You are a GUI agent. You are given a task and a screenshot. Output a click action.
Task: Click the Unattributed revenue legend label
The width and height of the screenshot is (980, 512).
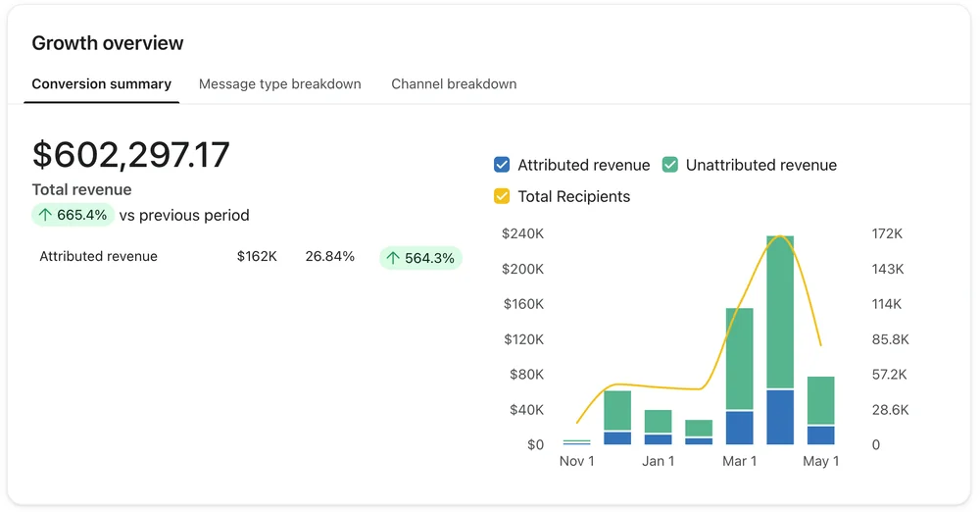(x=760, y=165)
